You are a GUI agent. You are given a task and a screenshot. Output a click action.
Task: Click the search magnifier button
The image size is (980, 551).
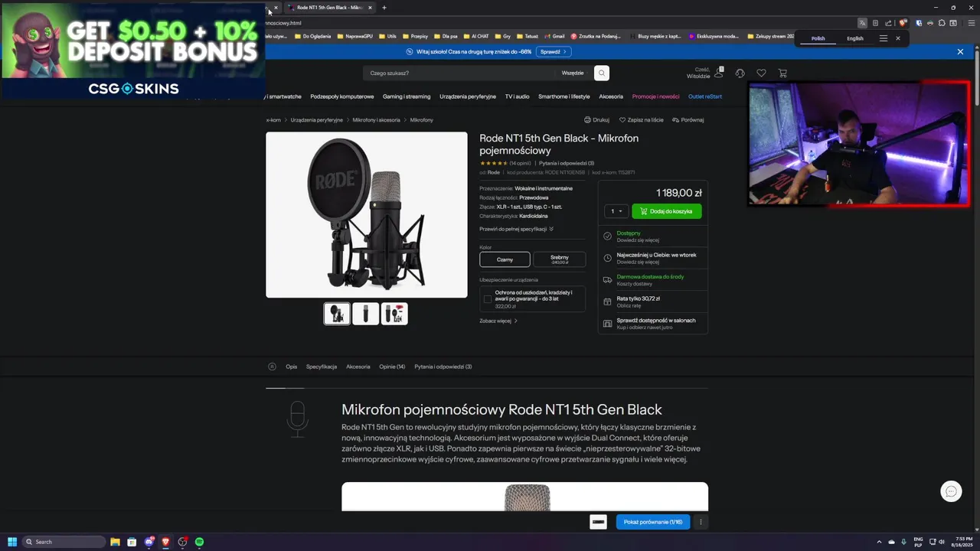pos(602,73)
